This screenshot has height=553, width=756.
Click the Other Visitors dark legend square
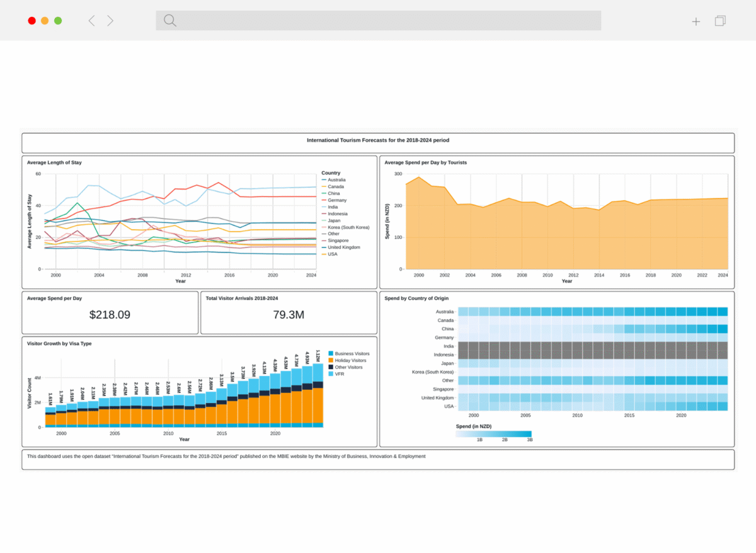[331, 367]
